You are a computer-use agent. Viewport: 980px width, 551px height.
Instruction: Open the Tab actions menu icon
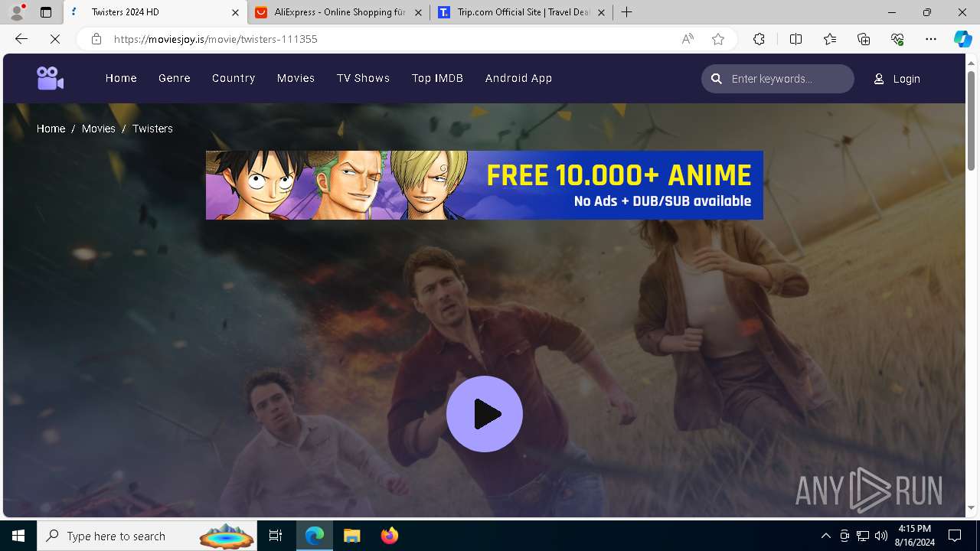click(x=46, y=12)
